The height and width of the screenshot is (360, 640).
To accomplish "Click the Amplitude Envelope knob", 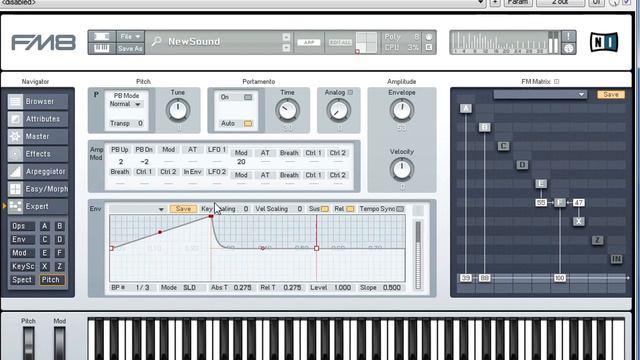I will [x=402, y=110].
